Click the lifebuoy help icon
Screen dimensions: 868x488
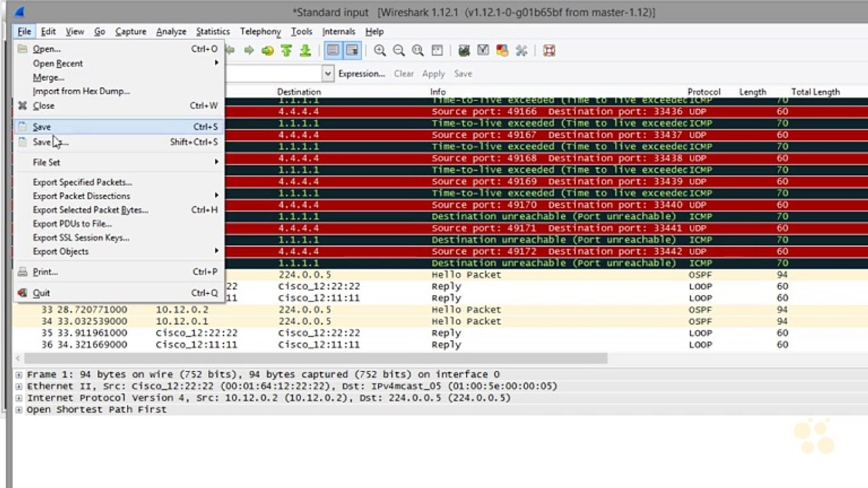coord(549,51)
